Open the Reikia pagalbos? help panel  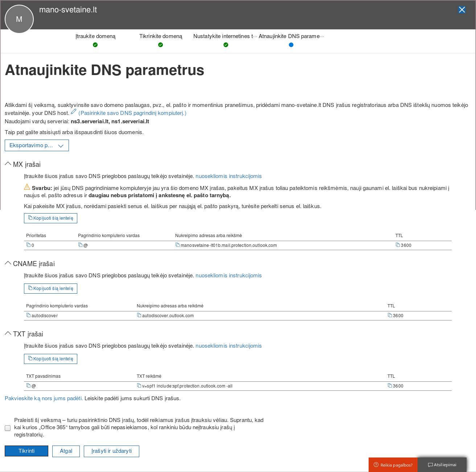[x=393, y=465]
